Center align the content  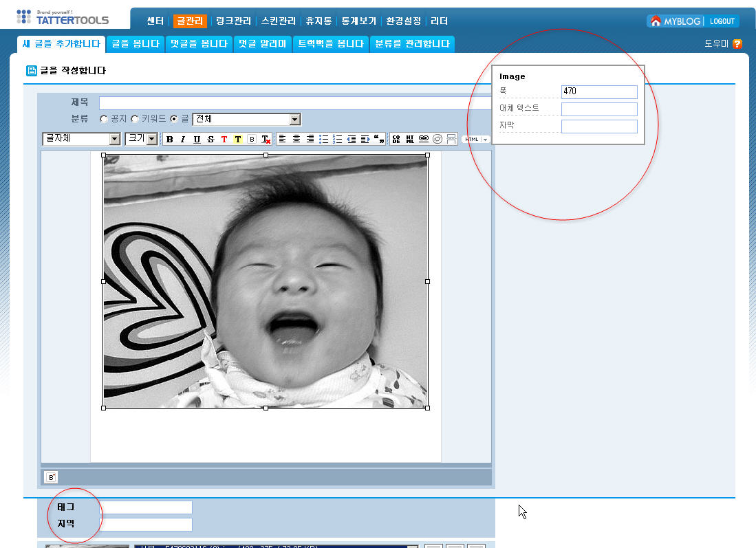coord(296,139)
